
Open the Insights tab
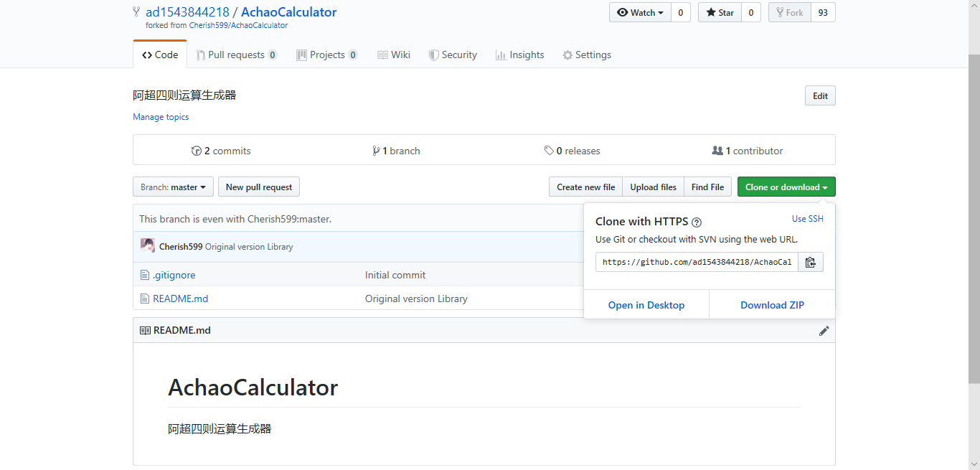[520, 55]
